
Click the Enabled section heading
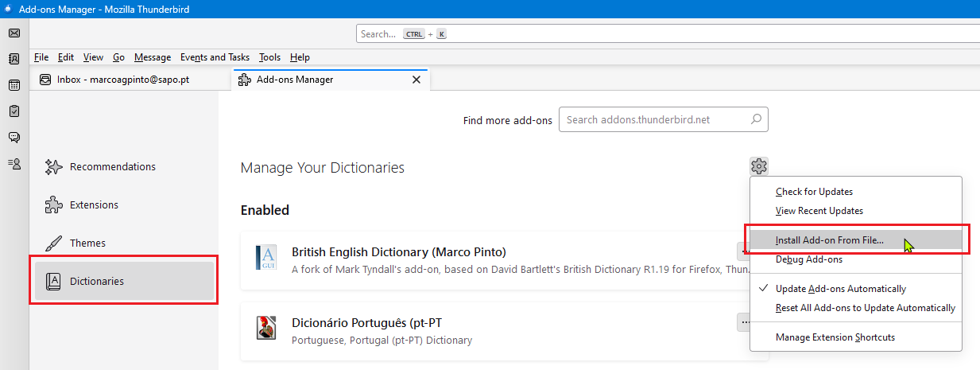(265, 210)
